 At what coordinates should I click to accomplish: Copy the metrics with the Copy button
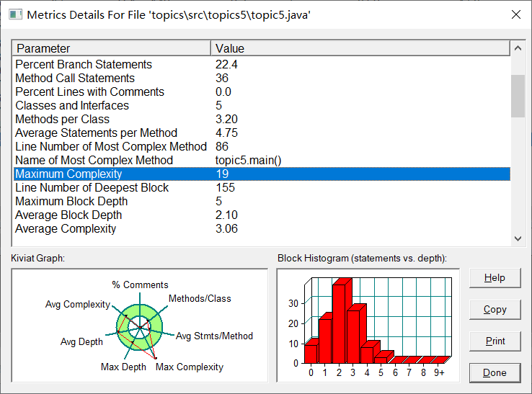pyautogui.click(x=495, y=310)
